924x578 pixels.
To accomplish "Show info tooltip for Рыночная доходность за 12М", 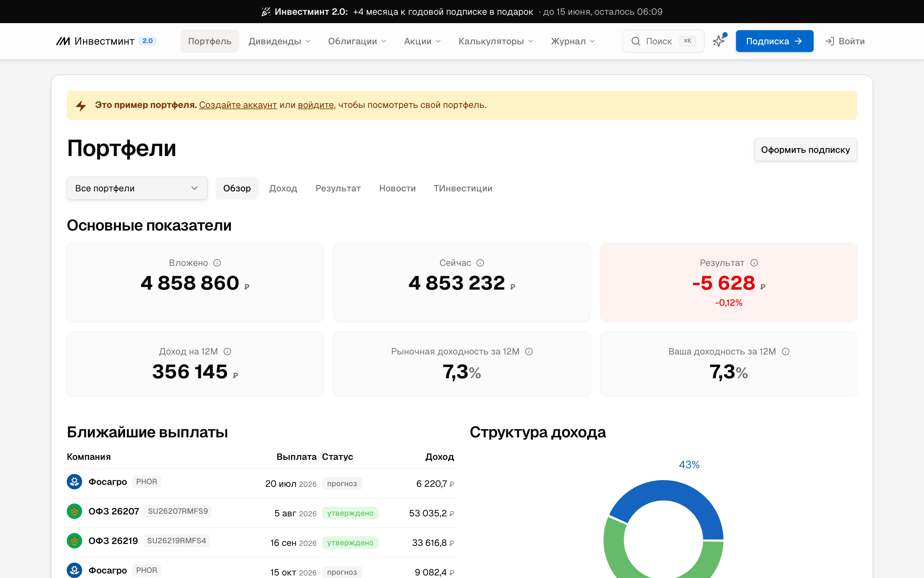I will 529,352.
